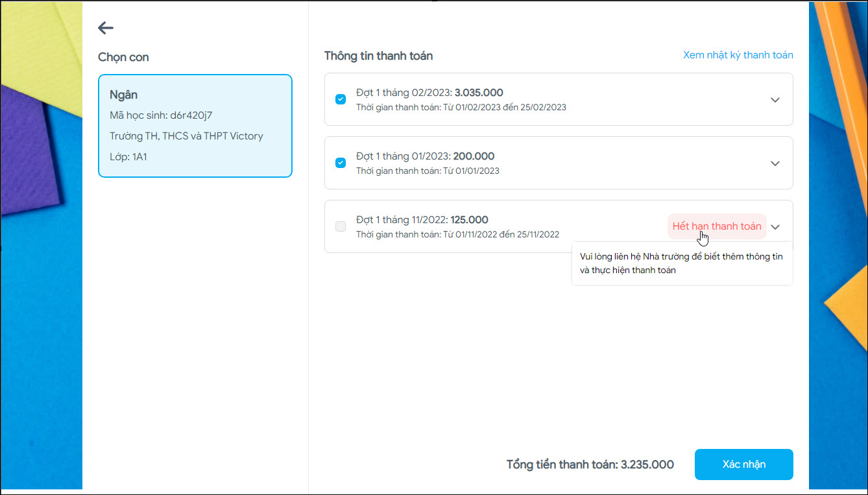
Task: Click the 200.000 payment title for 01/2023
Action: point(425,156)
